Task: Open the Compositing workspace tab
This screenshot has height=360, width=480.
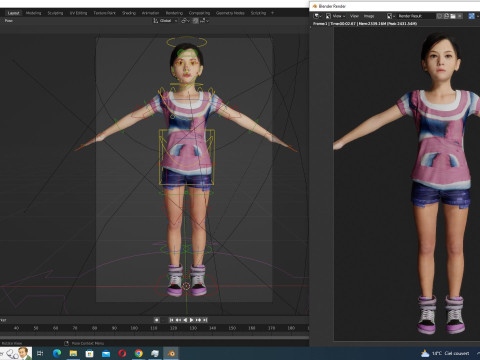Action: pos(199,13)
